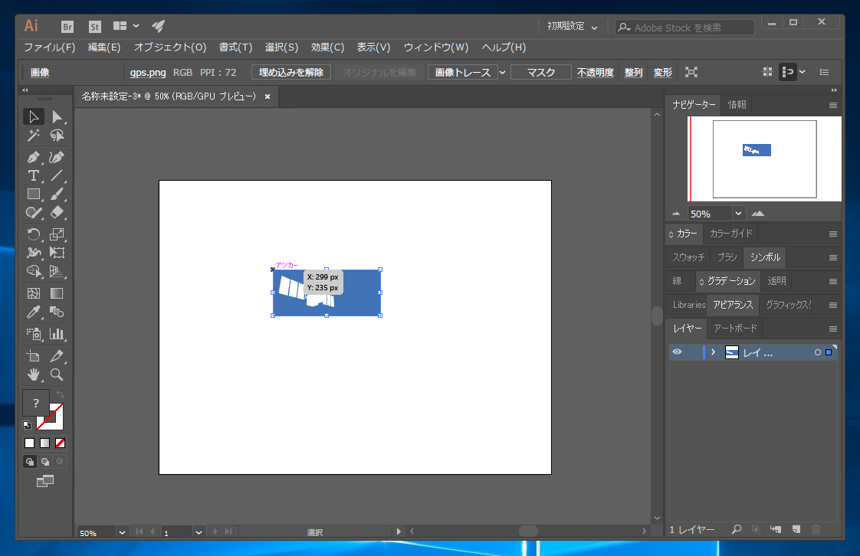Viewport: 860px width, 556px height.
Task: Open Navigator panel options menu
Action: 833,105
